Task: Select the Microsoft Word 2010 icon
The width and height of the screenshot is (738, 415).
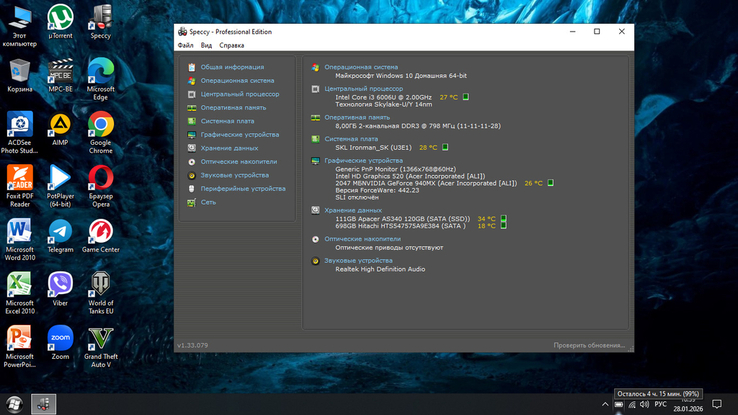Action: click(x=19, y=239)
